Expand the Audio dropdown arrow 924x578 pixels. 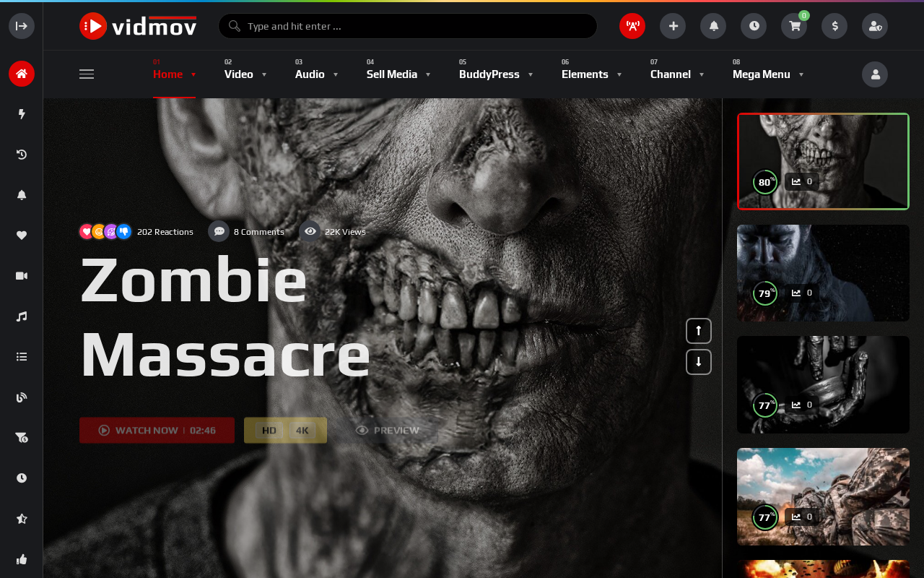(x=336, y=74)
